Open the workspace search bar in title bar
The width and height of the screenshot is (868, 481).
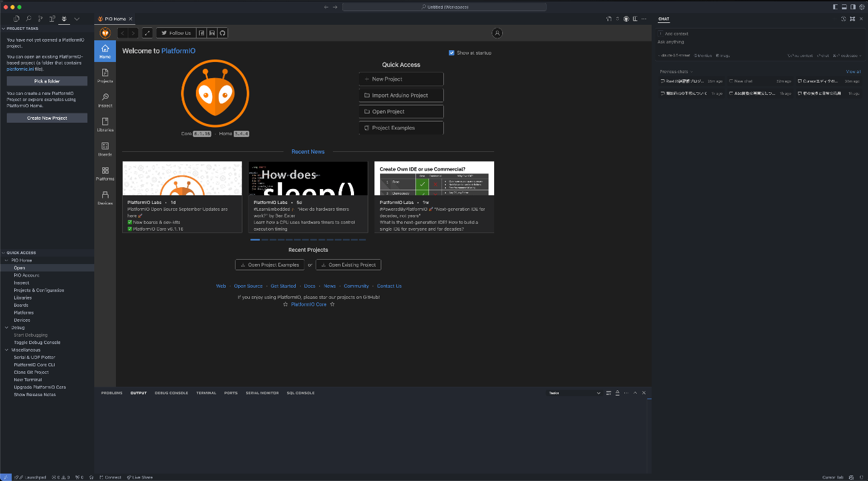[x=445, y=7]
